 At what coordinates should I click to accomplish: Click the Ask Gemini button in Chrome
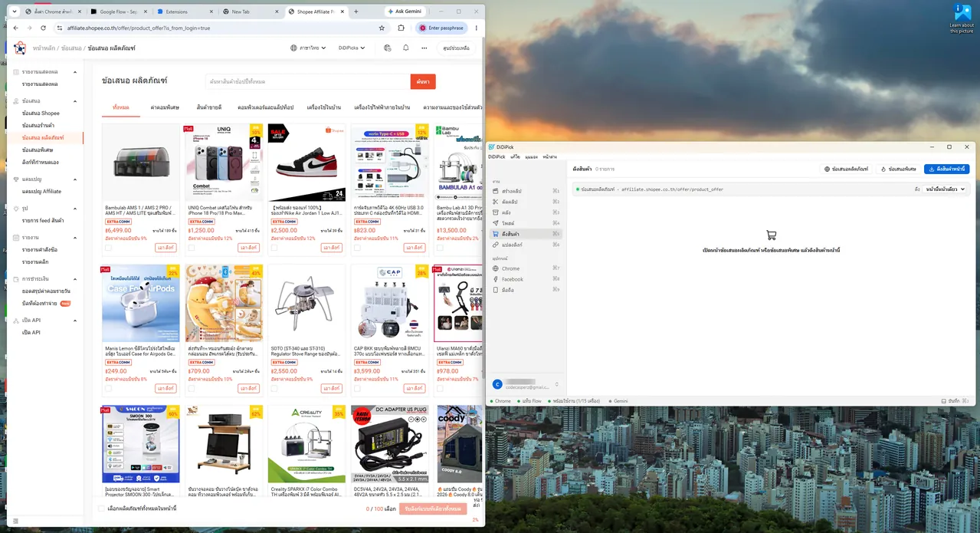pos(404,12)
